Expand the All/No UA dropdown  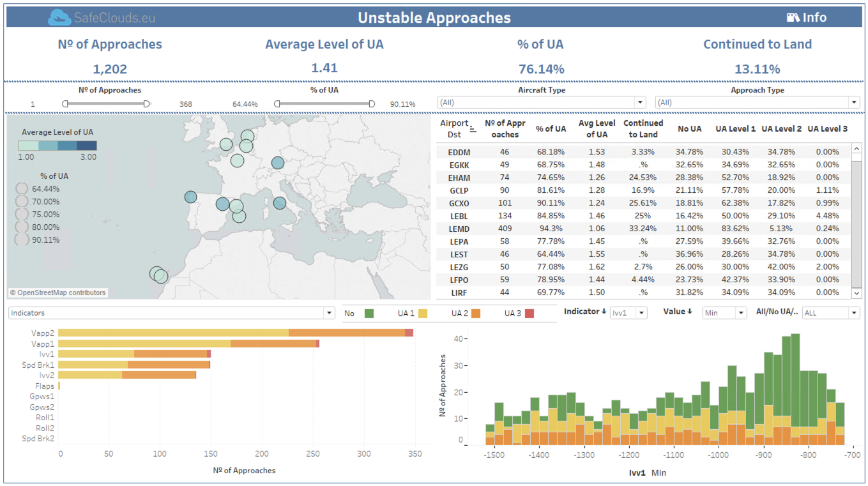coord(831,313)
